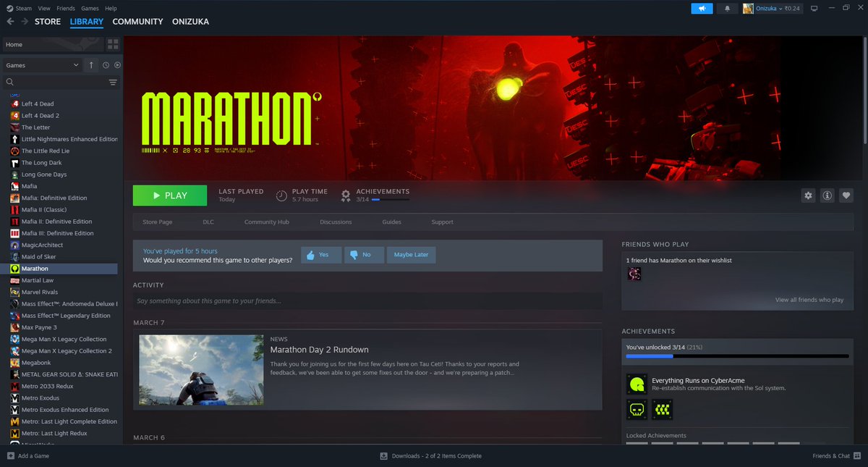Open the DLC tab link
Viewport: 868px width, 467px height.
point(208,222)
